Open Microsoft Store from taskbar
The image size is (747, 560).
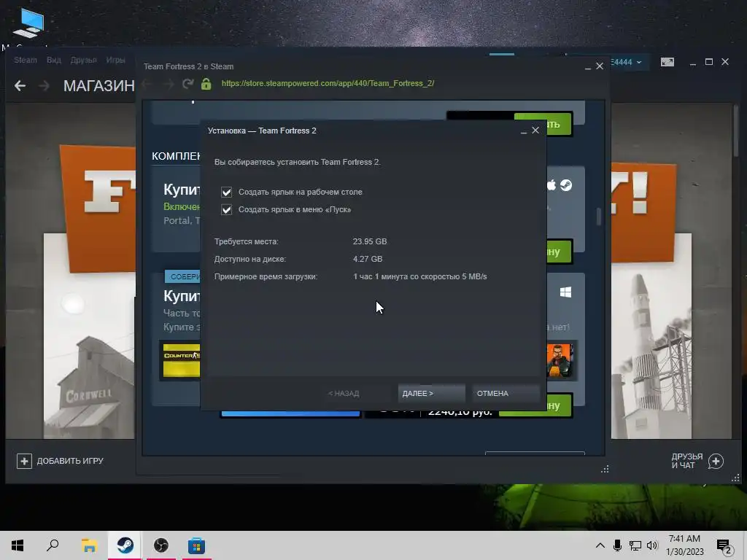(197, 545)
